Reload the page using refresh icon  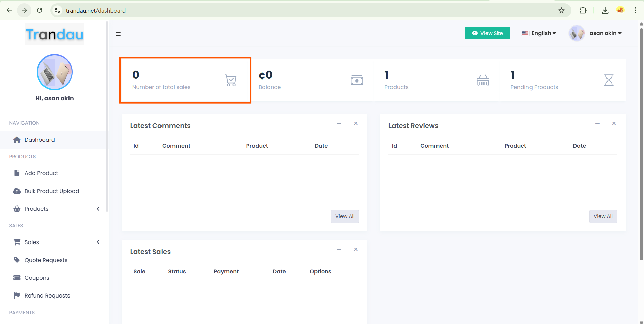click(40, 10)
